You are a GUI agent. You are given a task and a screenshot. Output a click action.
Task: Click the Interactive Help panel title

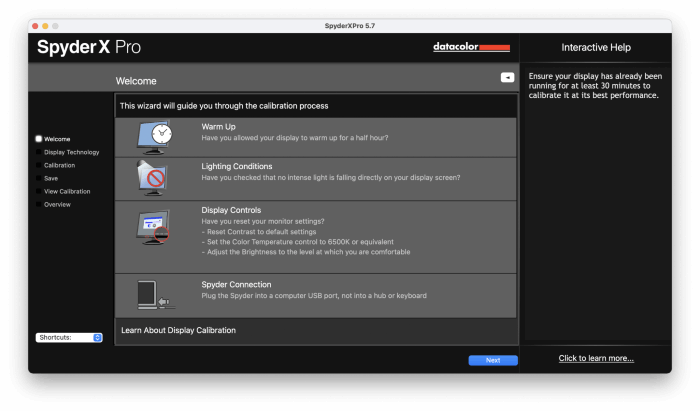pos(596,47)
